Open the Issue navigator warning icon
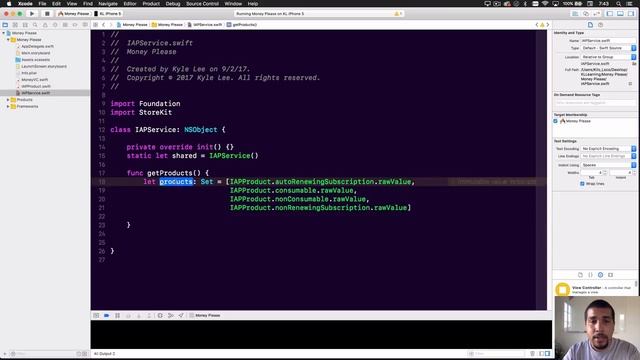The width and height of the screenshot is (640, 360). coord(45,25)
